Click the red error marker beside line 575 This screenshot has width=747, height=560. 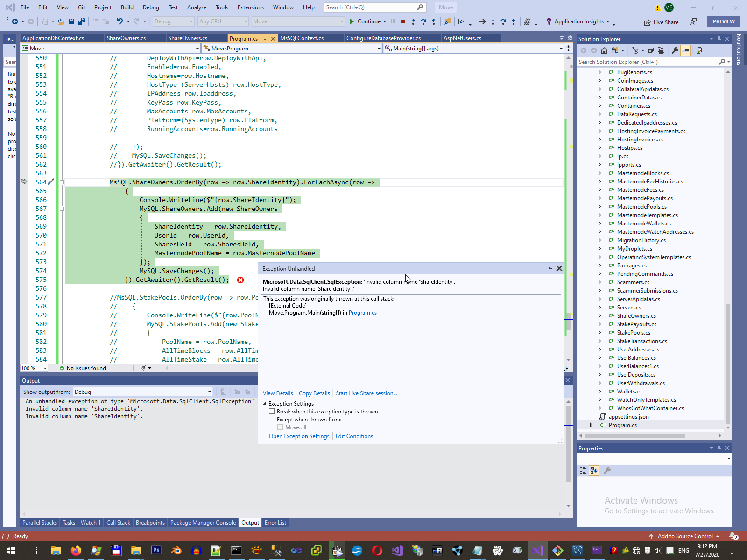tap(240, 280)
